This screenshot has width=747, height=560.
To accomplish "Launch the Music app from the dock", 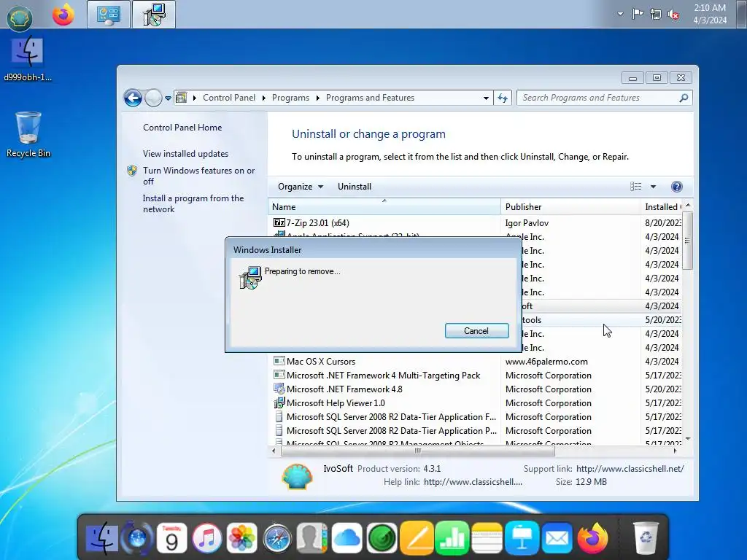I will [x=206, y=539].
